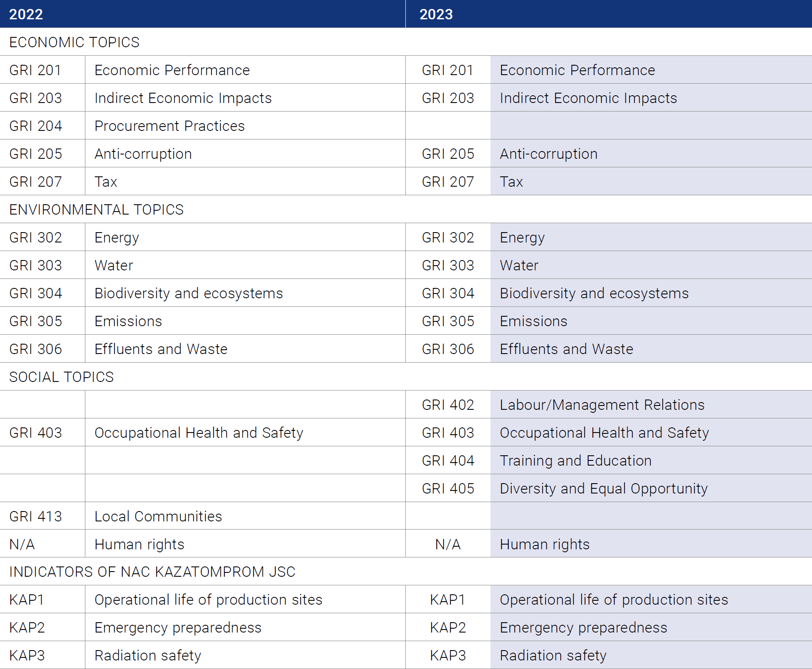812x669 pixels.
Task: Select GRI 305 in the 2023 column
Action: tap(448, 321)
